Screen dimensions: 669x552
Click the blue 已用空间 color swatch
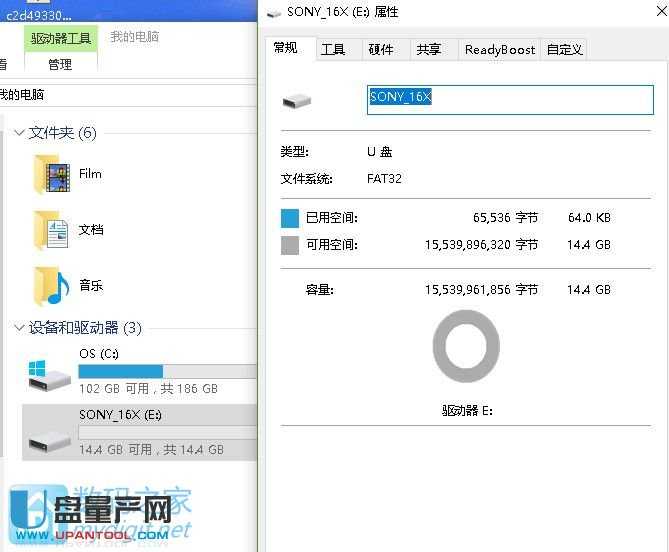290,218
